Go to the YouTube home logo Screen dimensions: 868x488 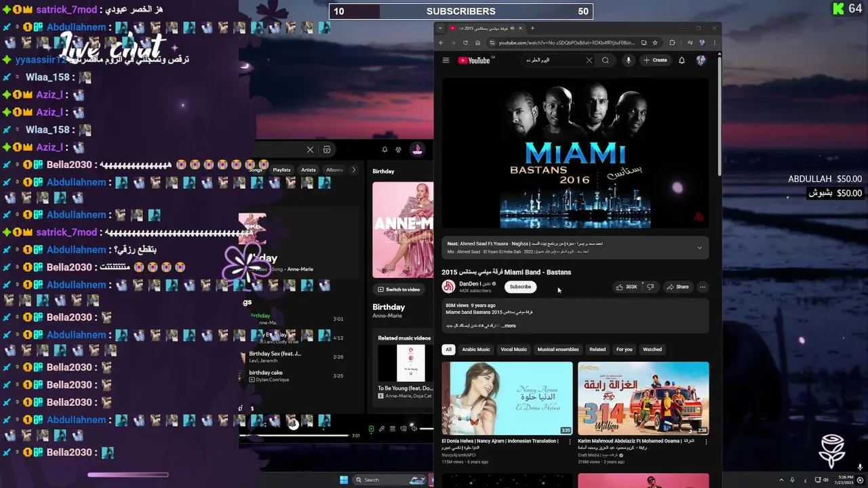[474, 60]
